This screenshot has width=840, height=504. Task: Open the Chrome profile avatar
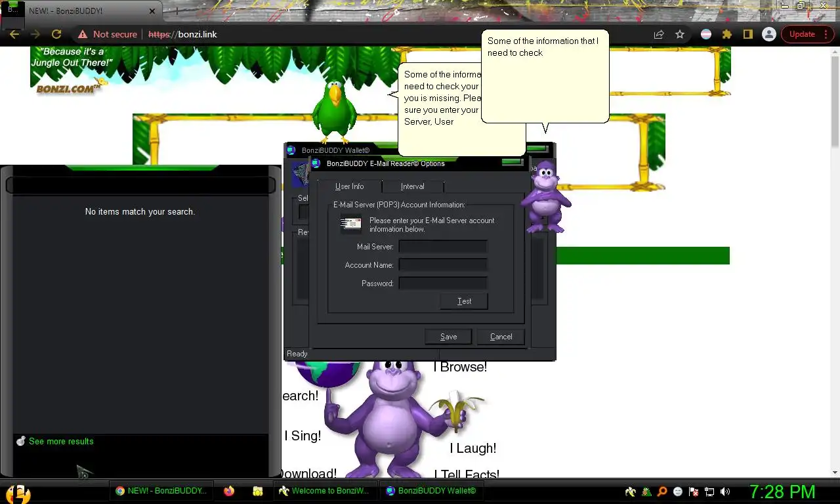(x=769, y=34)
